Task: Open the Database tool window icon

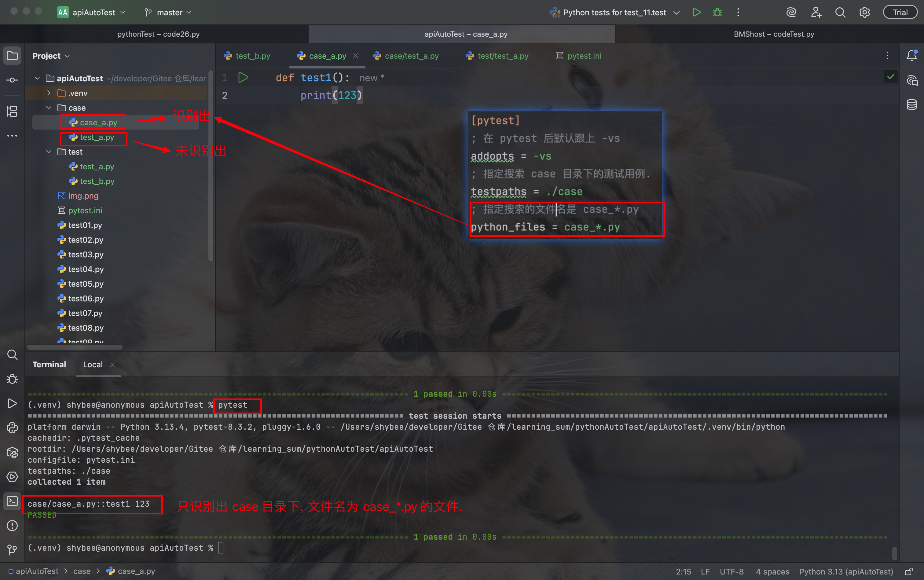Action: click(911, 104)
